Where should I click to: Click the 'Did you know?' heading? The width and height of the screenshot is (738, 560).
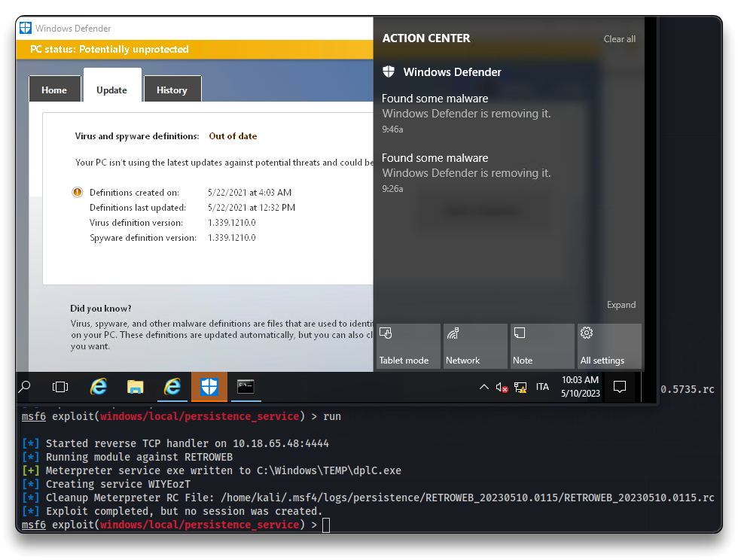tap(101, 309)
